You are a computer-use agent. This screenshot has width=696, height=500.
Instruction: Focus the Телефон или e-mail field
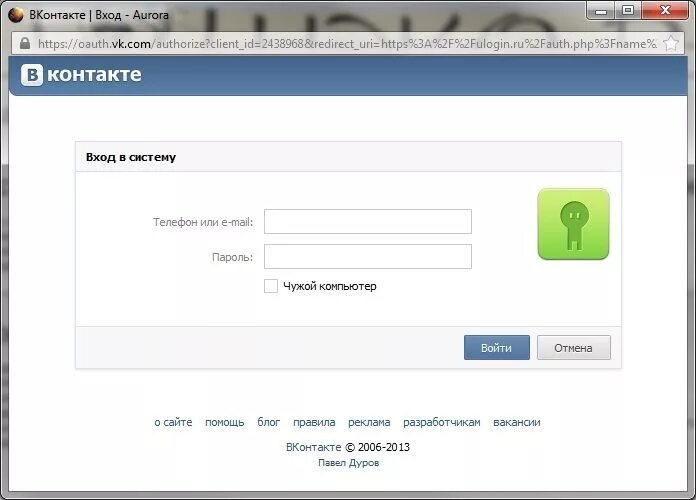(368, 222)
